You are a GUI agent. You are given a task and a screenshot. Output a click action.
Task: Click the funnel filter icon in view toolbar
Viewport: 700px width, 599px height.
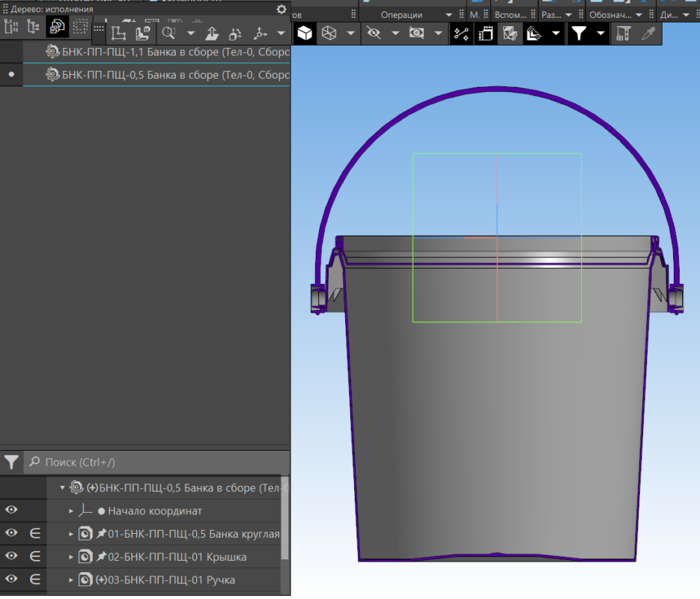point(579,33)
